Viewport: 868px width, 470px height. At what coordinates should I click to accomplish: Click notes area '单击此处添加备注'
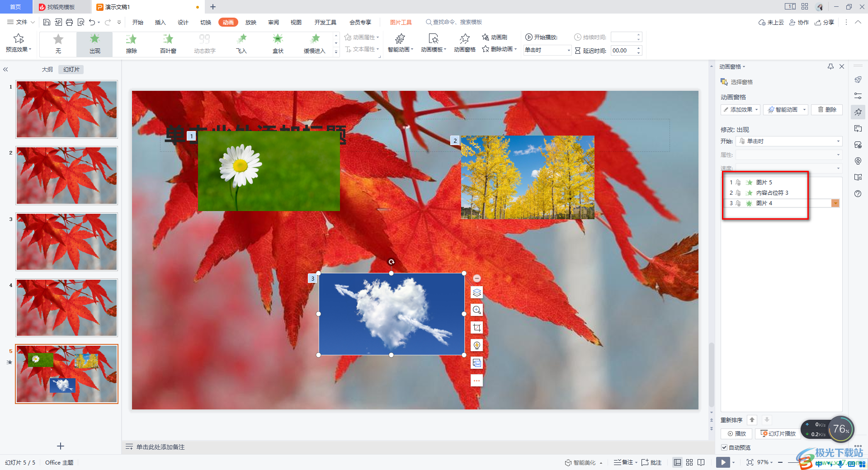pos(160,447)
